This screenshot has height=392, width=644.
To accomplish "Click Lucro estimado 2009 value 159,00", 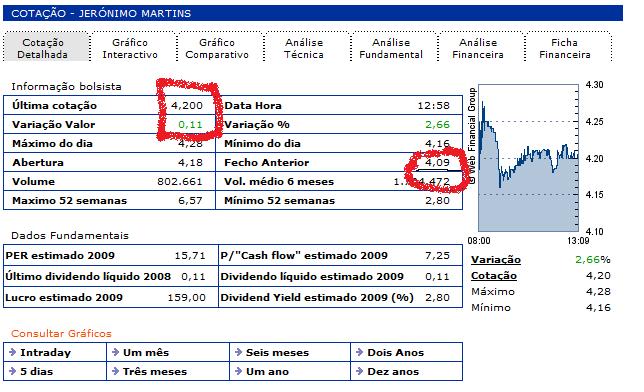I will [x=186, y=297].
